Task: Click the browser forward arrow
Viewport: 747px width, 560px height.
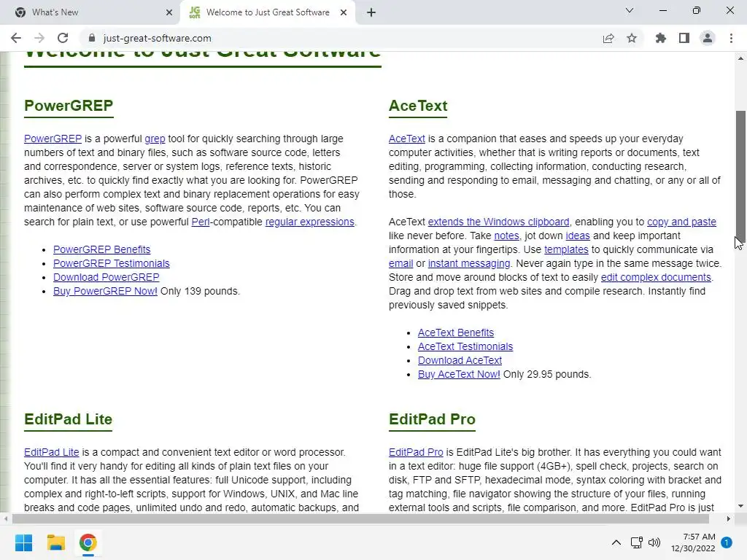Action: click(x=39, y=38)
